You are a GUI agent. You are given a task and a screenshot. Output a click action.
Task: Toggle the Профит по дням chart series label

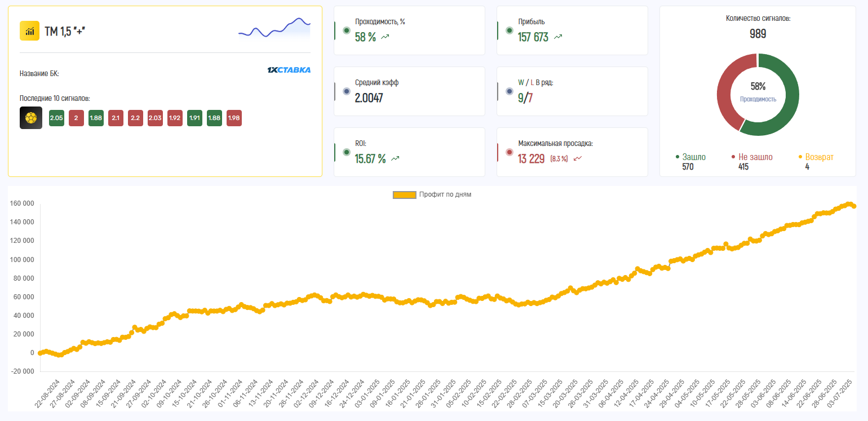445,194
